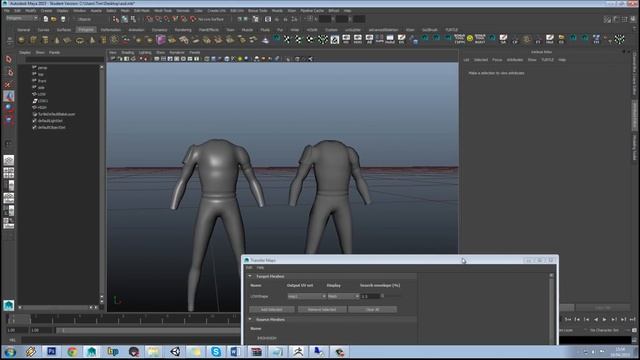
Task: Switch to the Animation shelf tab
Action: [136, 30]
